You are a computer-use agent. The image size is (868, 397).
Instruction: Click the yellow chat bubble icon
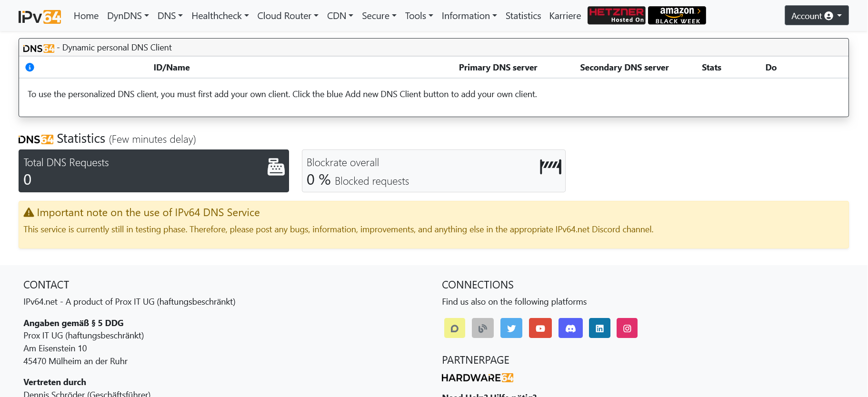point(455,328)
